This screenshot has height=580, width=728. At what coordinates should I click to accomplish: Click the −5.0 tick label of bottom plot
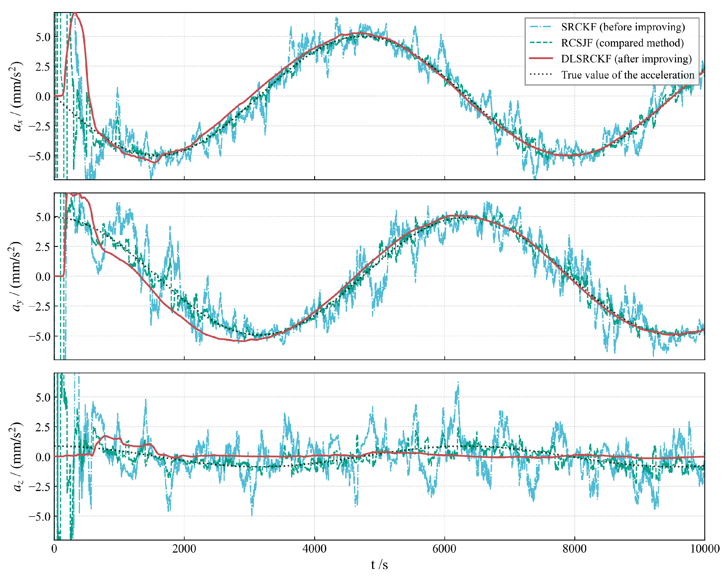(39, 516)
